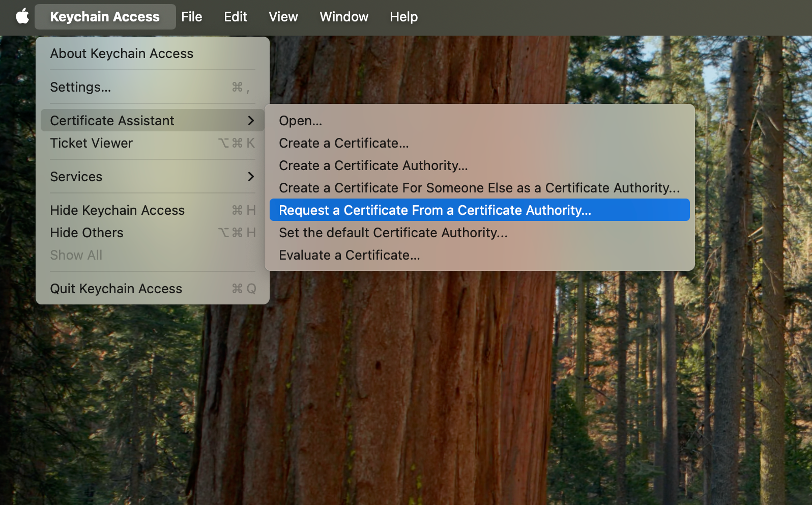
Task: Open the Help menu
Action: (x=404, y=17)
